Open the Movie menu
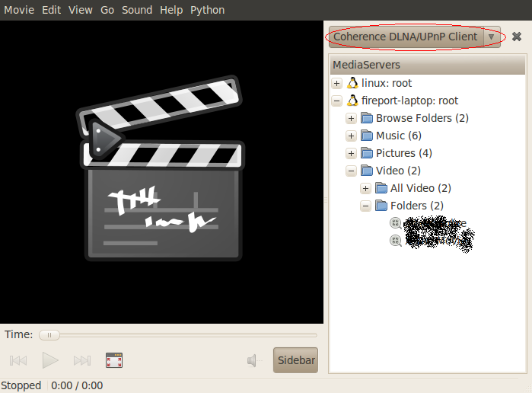 pos(19,10)
